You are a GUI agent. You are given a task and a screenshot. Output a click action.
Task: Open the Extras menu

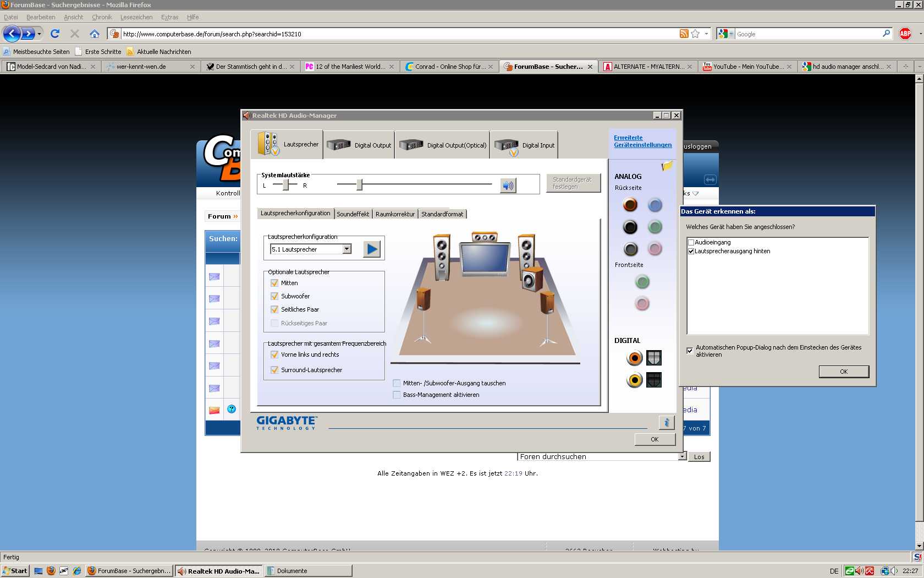(169, 17)
